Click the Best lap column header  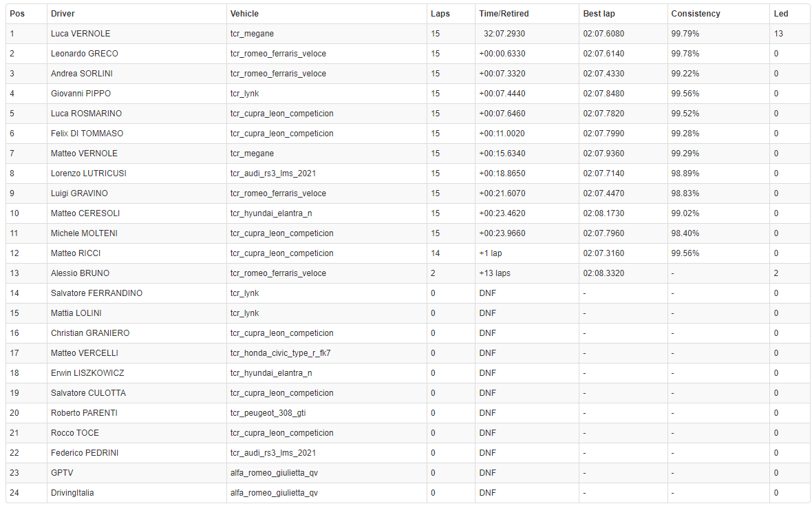(599, 14)
